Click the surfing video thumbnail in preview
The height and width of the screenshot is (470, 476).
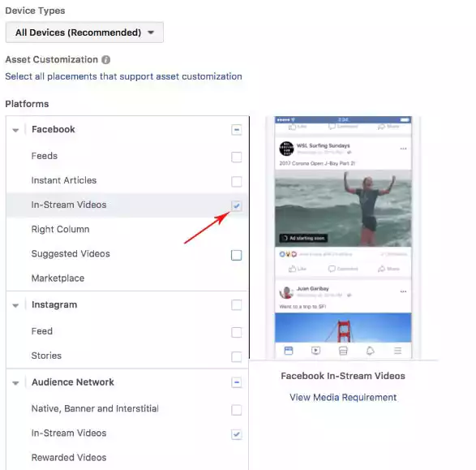coord(343,209)
